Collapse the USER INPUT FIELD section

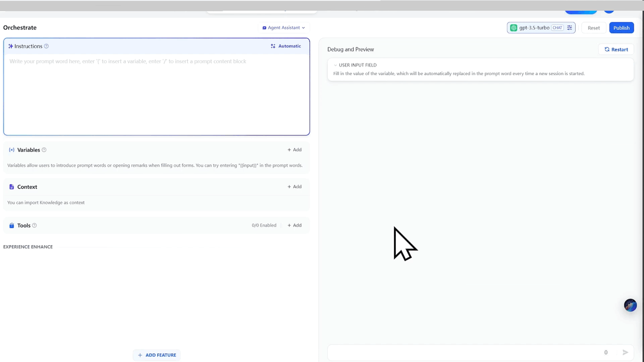pyautogui.click(x=335, y=65)
